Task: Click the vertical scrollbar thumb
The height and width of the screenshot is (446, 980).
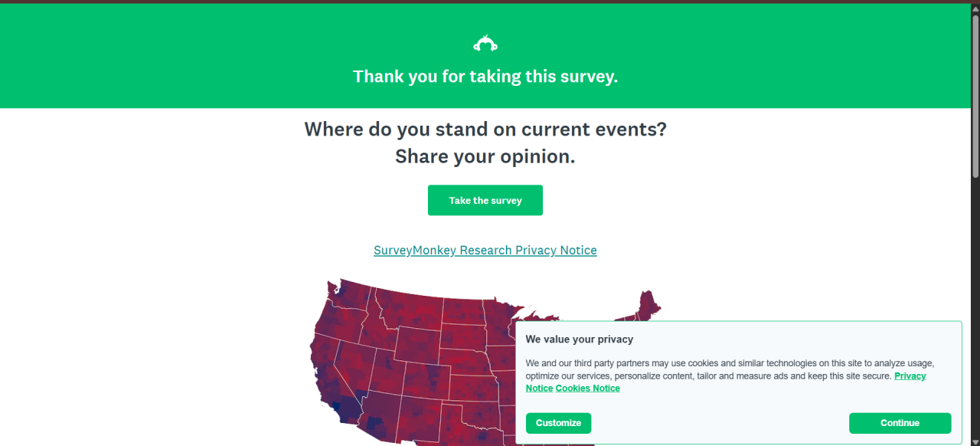Action: [975, 96]
